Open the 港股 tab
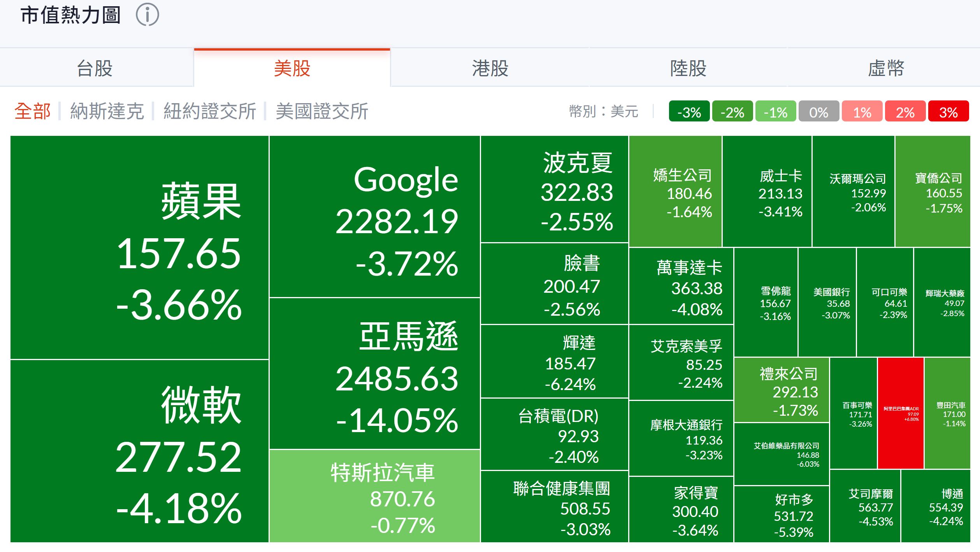The image size is (980, 552). point(490,69)
